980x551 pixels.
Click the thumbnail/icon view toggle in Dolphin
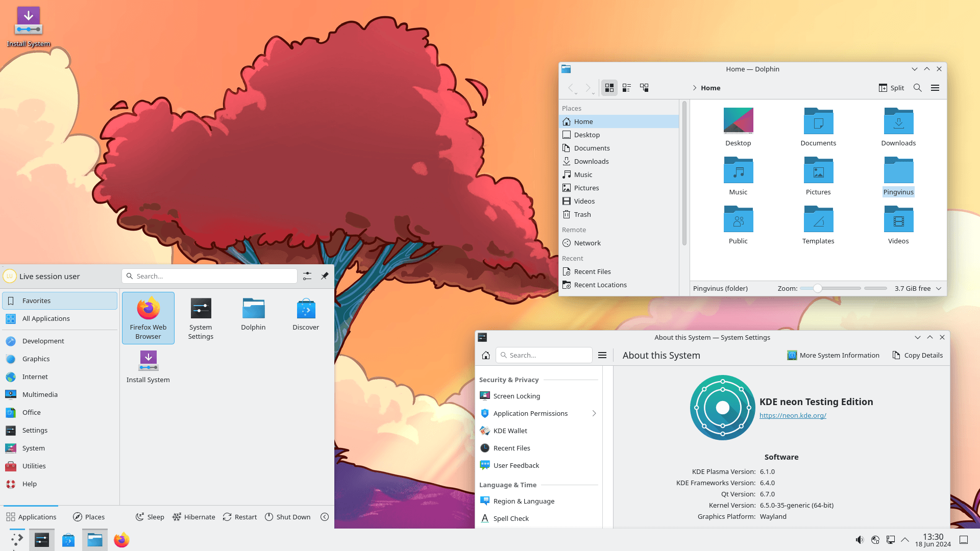(x=609, y=87)
